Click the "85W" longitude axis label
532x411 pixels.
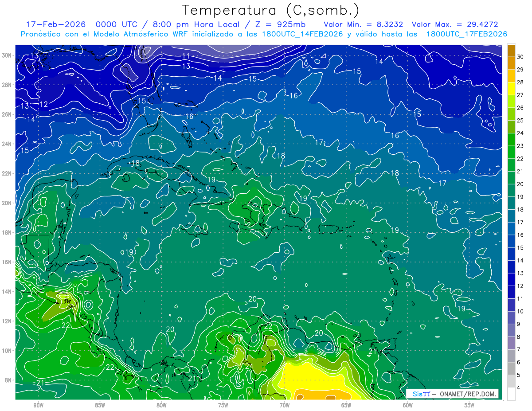pyautogui.click(x=100, y=406)
